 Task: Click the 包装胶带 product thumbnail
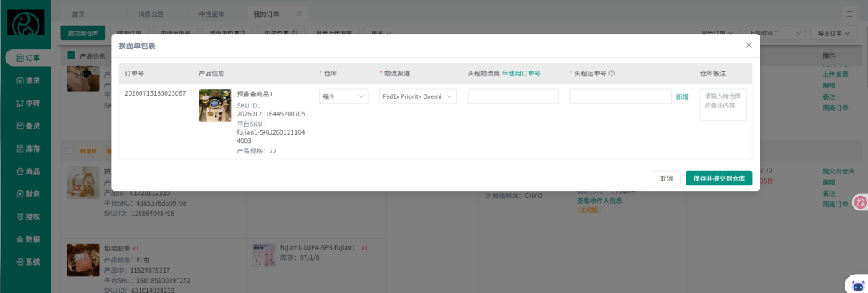coord(83,260)
